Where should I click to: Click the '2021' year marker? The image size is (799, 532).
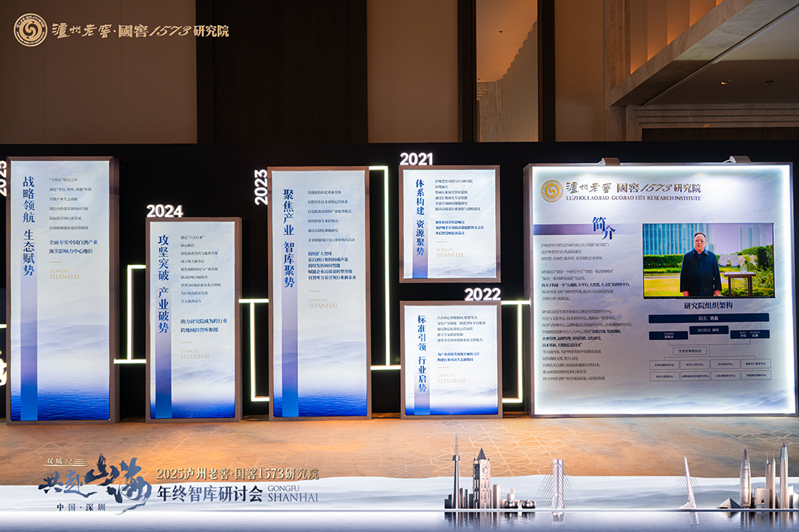[416, 160]
